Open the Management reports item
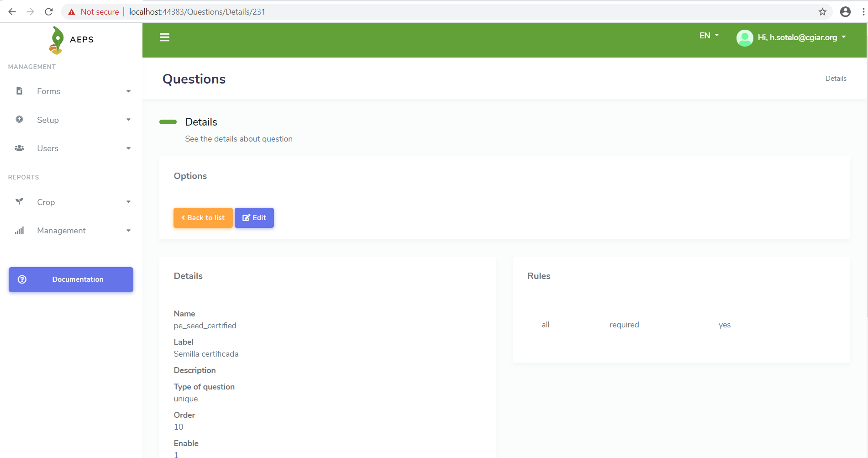The width and height of the screenshot is (868, 458). pyautogui.click(x=71, y=231)
